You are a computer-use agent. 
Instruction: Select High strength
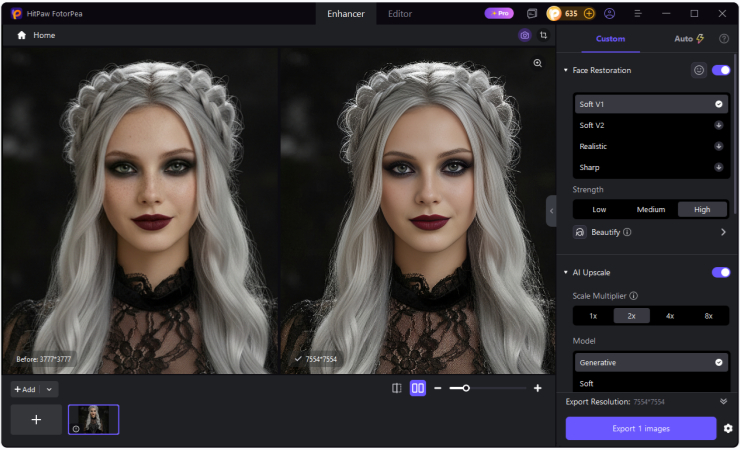pos(702,209)
